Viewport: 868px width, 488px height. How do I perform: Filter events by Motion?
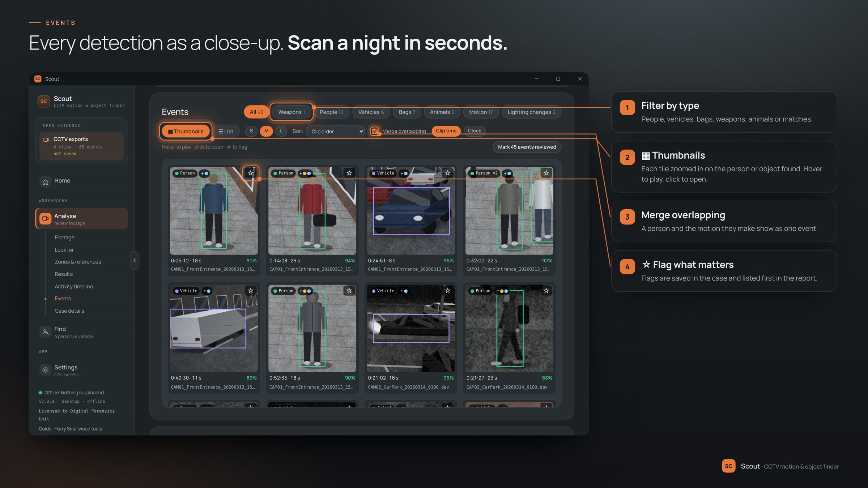click(x=481, y=112)
